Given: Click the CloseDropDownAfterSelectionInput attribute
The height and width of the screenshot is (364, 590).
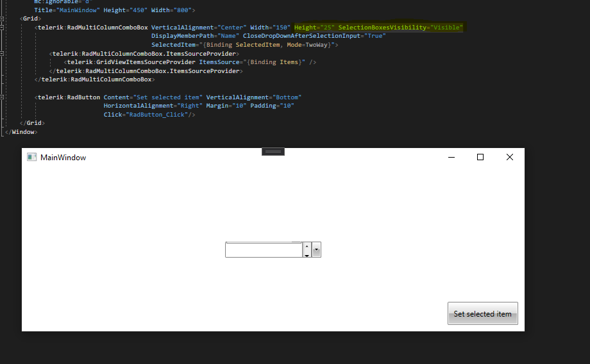Looking at the screenshot, I should 314,36.
